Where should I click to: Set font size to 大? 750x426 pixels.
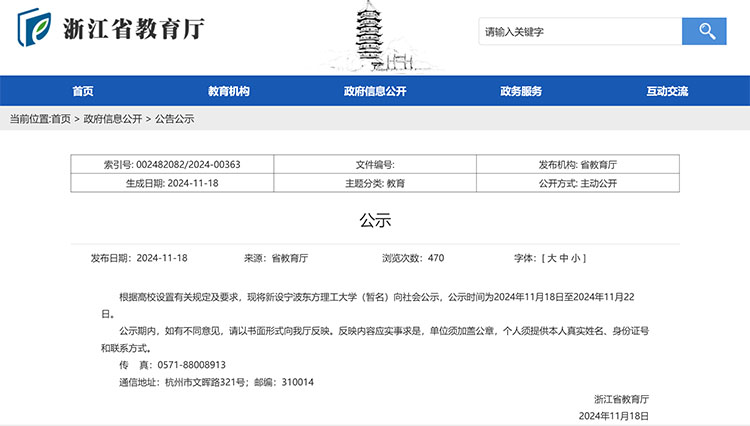(551, 258)
